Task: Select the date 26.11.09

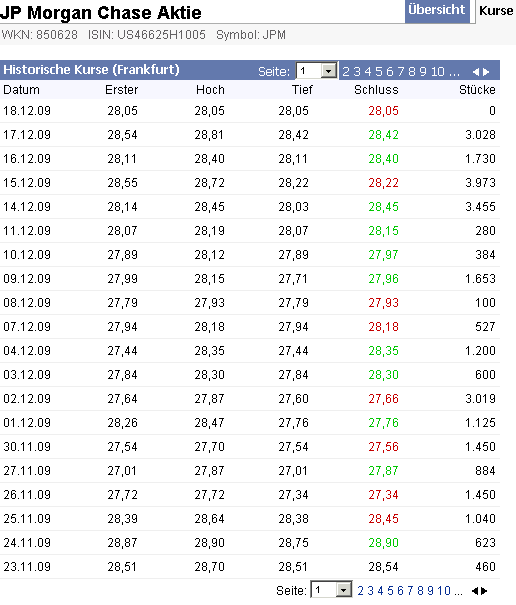Action: (x=27, y=495)
